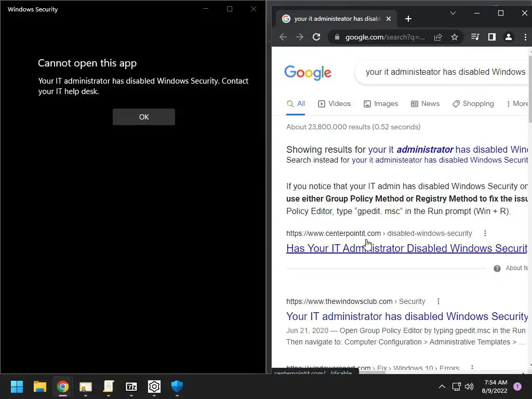Switch to Shopping search results
Screen dimensions: 532x399
click(x=473, y=104)
